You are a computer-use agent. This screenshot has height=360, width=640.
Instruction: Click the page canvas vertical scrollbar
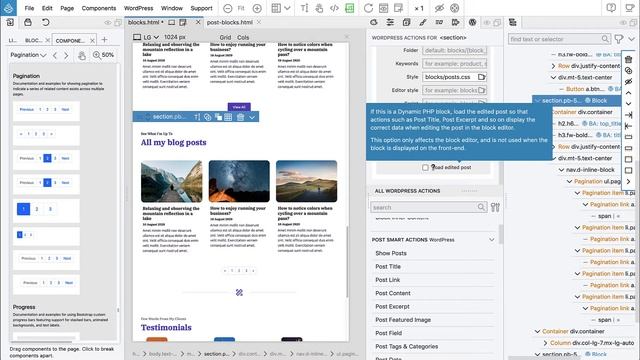347,261
